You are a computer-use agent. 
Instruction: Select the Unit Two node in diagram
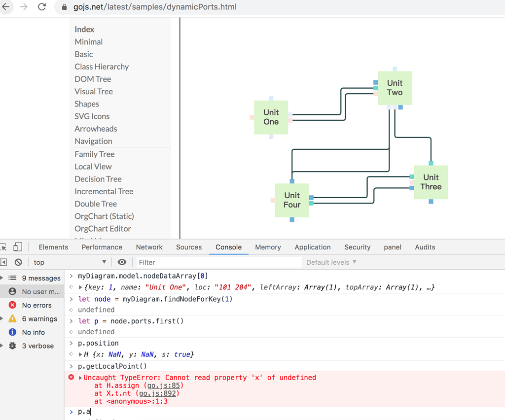(394, 88)
